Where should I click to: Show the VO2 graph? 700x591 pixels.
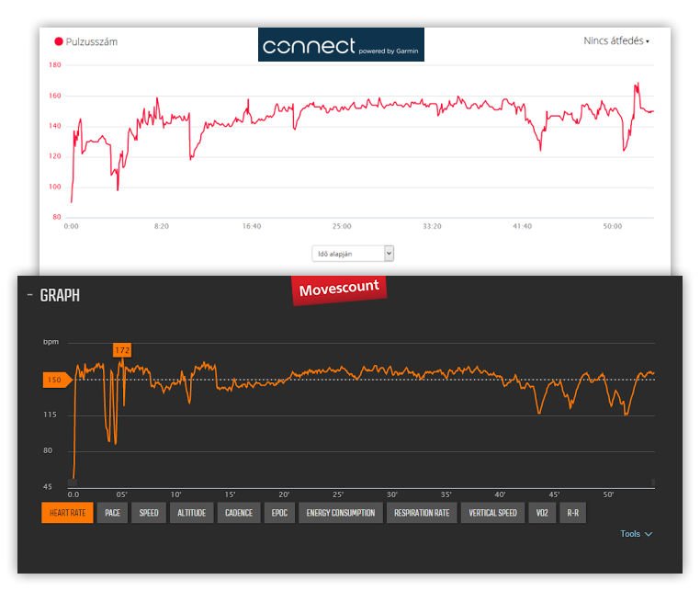(542, 513)
